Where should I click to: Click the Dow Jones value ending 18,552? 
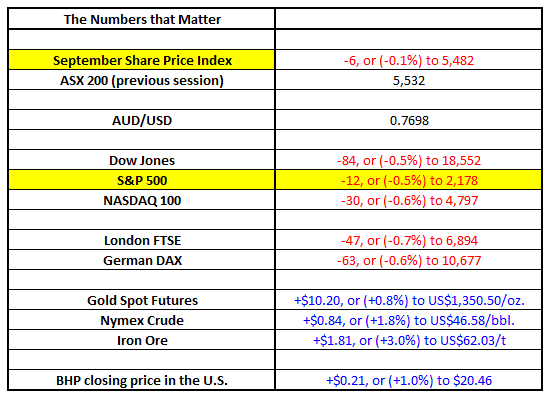[x=409, y=160]
